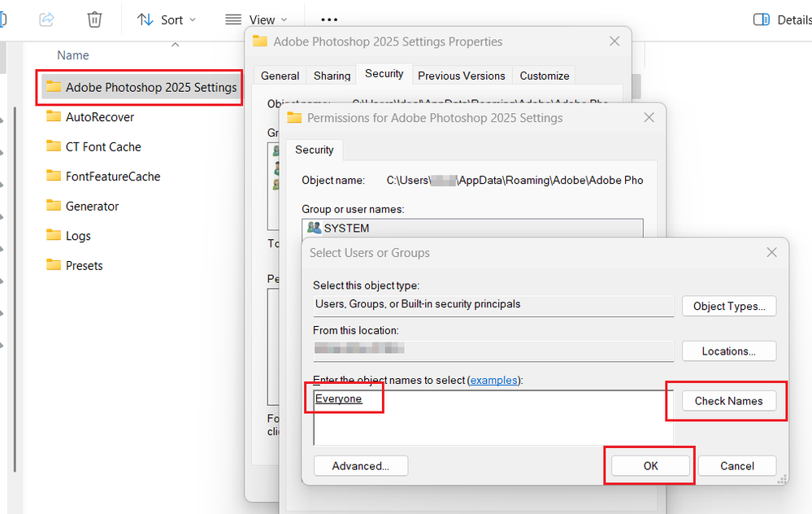This screenshot has height=514, width=812.
Task: Click the Logs folder icon
Action: (x=54, y=235)
